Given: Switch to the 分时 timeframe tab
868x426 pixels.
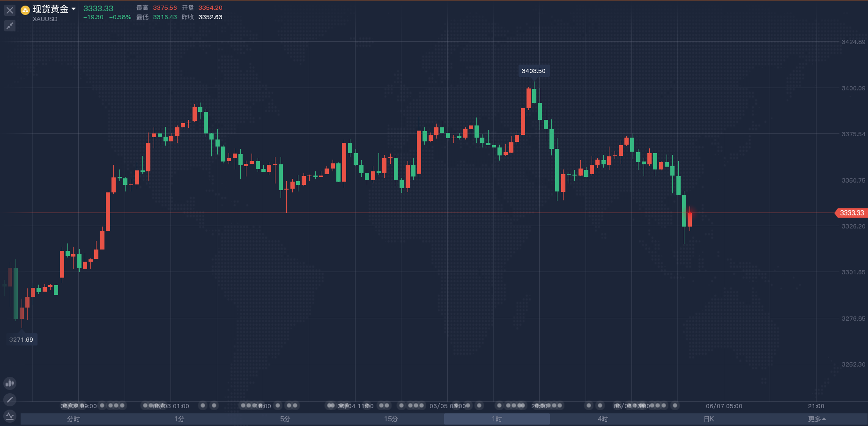Looking at the screenshot, I should pos(74,419).
